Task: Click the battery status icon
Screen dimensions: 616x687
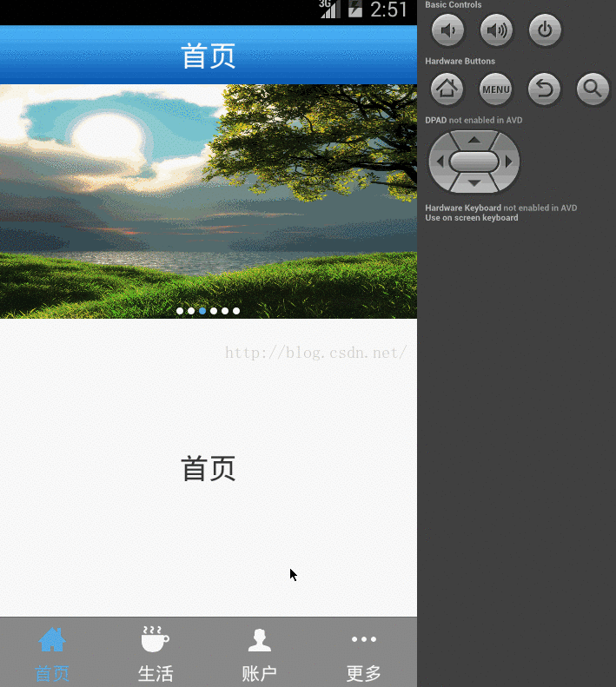Action: pyautogui.click(x=355, y=9)
